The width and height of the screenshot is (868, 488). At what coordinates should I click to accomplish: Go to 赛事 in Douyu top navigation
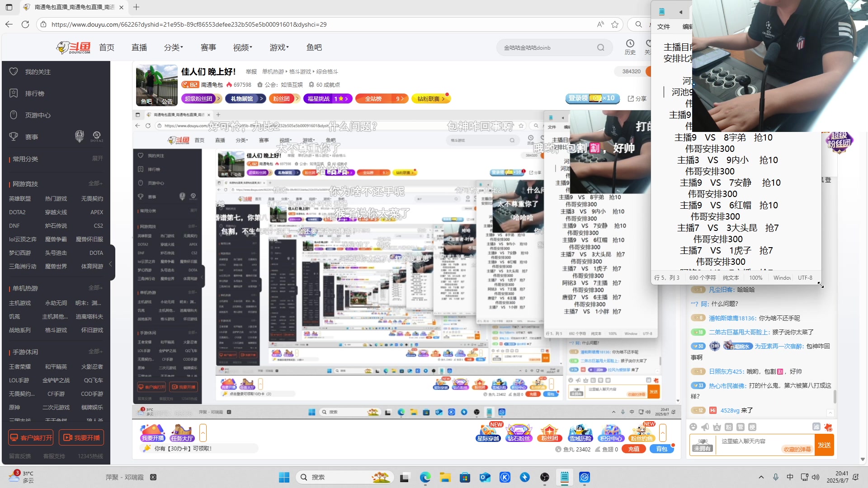coord(208,47)
